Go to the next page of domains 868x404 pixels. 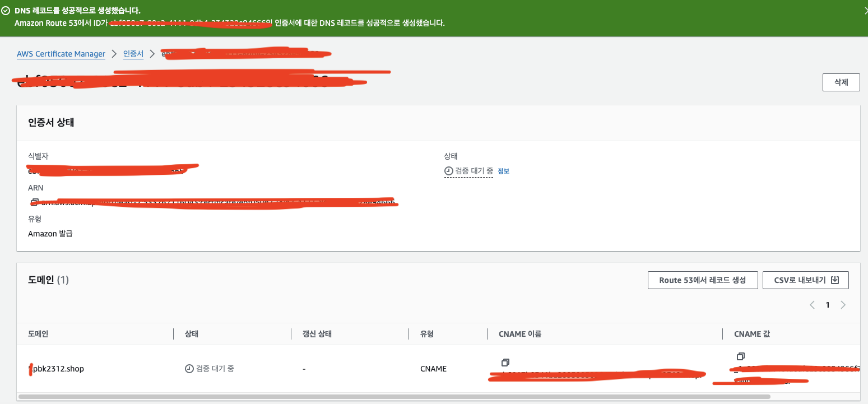click(x=843, y=305)
